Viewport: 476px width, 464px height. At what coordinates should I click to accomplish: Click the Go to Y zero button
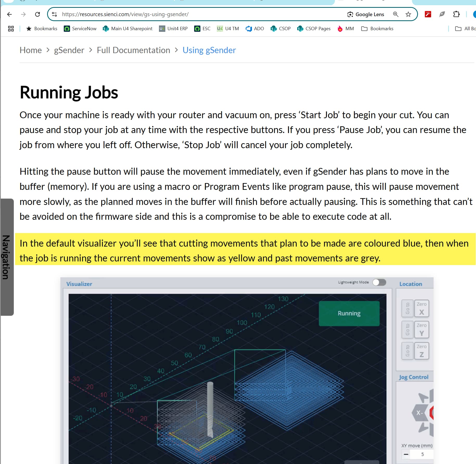coord(408,330)
